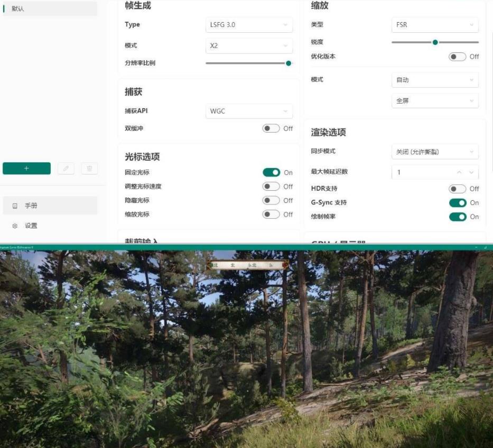Enable the HDR支持 switch
Screen dimensions: 493x448
click(457, 189)
